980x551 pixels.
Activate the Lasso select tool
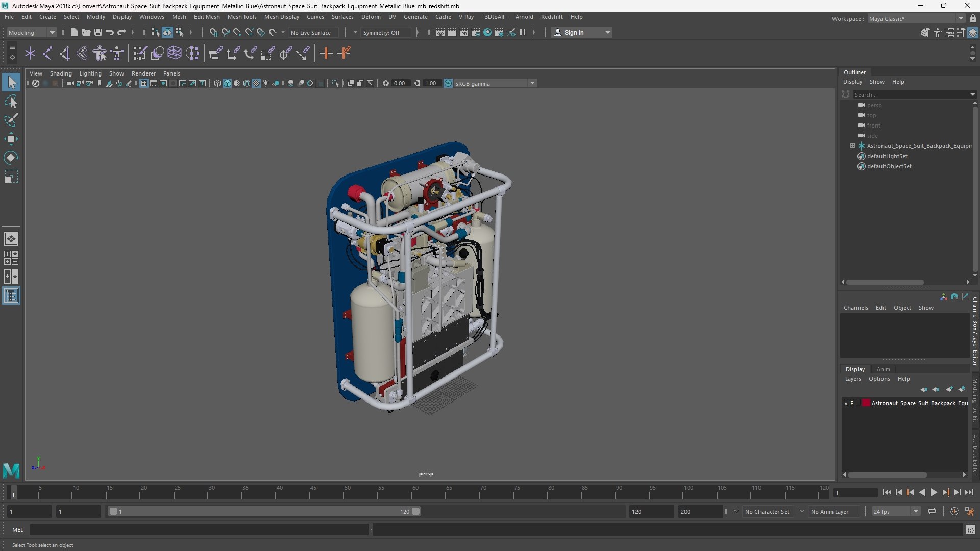pyautogui.click(x=11, y=101)
